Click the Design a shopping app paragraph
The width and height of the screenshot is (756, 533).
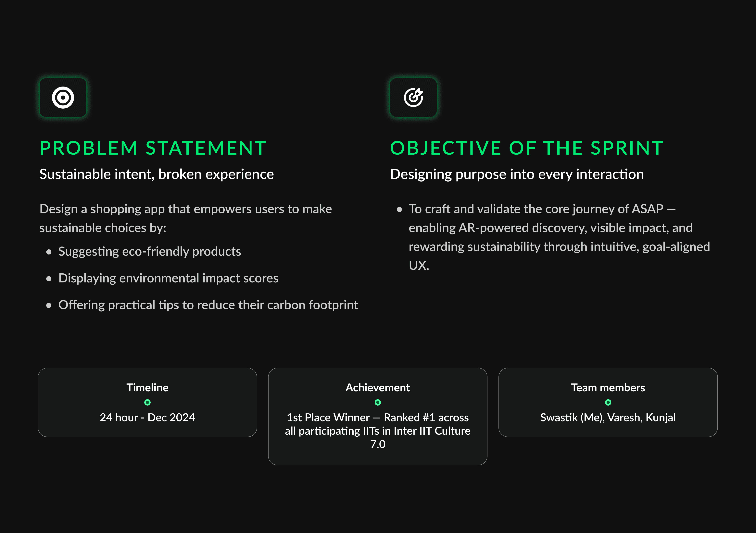pyautogui.click(x=186, y=218)
